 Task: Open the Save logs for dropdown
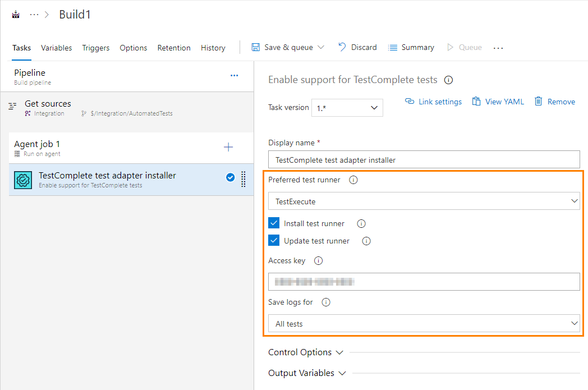[x=424, y=323]
